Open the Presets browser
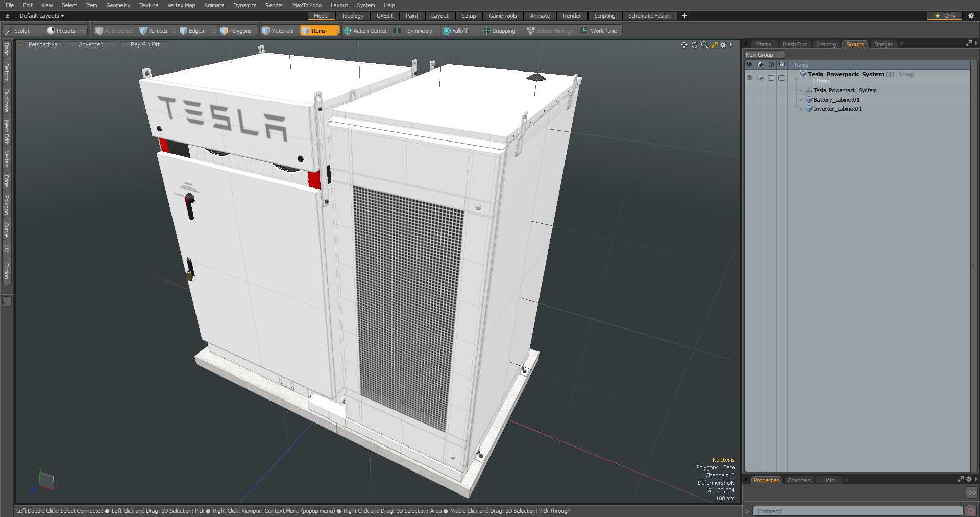 click(66, 31)
